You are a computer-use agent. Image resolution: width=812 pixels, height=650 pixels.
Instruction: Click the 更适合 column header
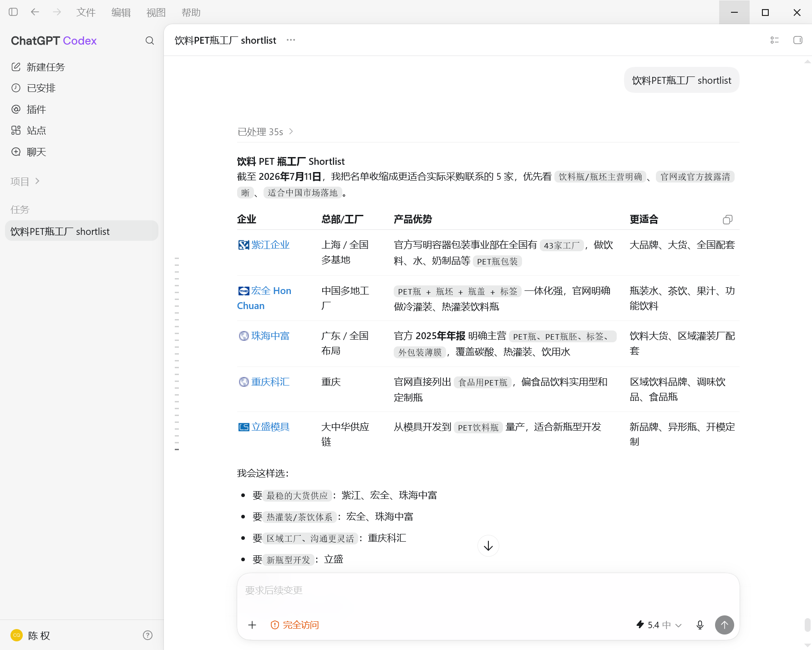644,219
